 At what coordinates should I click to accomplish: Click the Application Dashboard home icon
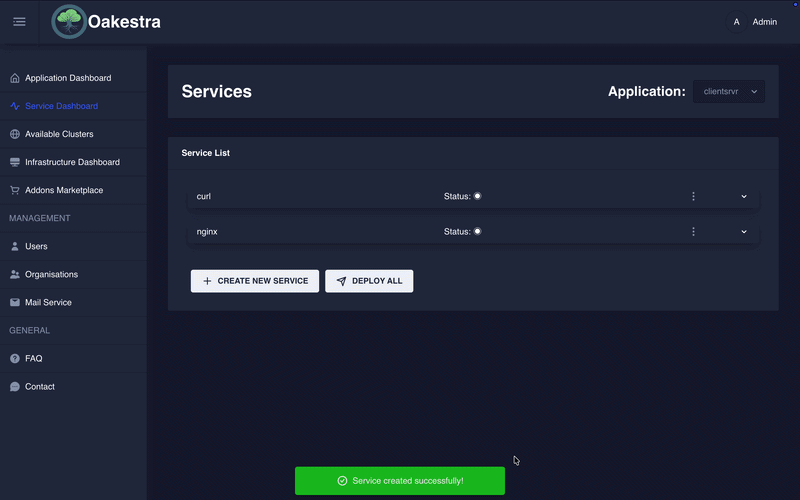pos(14,78)
